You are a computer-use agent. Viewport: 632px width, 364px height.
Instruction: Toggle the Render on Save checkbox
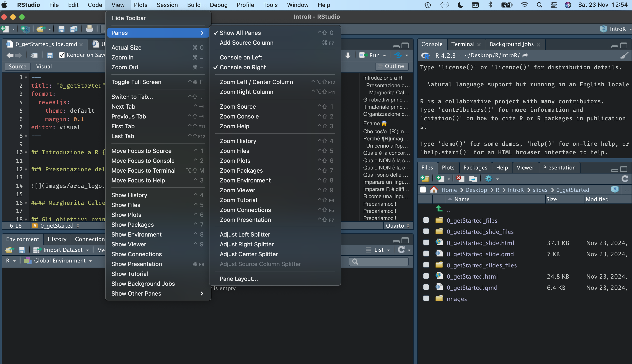pyautogui.click(x=62, y=55)
